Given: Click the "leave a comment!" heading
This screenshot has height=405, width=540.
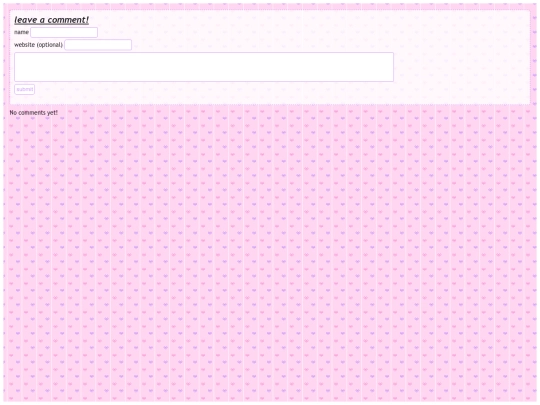Looking at the screenshot, I should 51,20.
